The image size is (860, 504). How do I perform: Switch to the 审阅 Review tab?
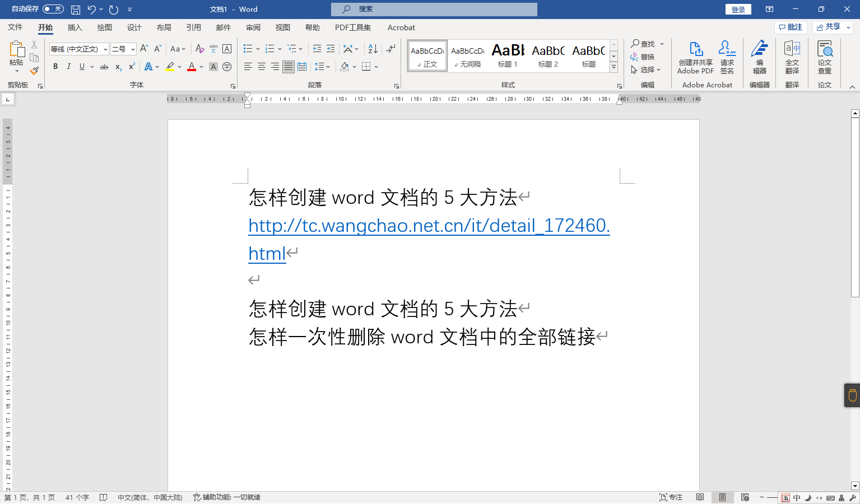point(253,27)
